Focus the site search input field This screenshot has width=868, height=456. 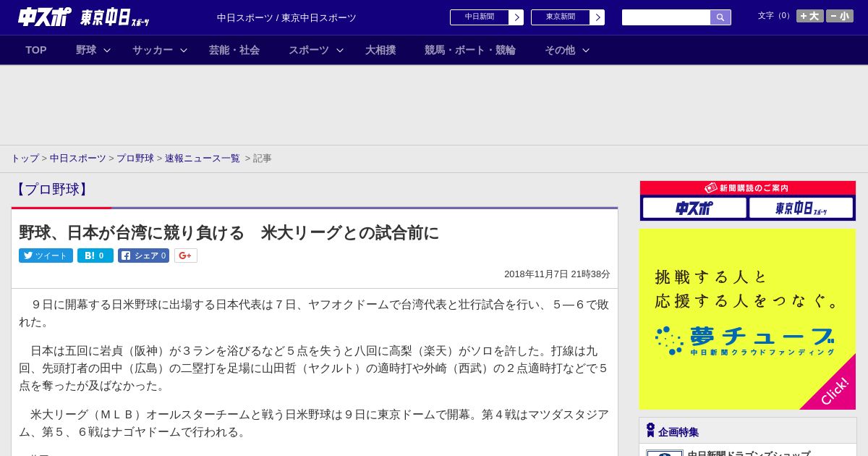click(666, 17)
